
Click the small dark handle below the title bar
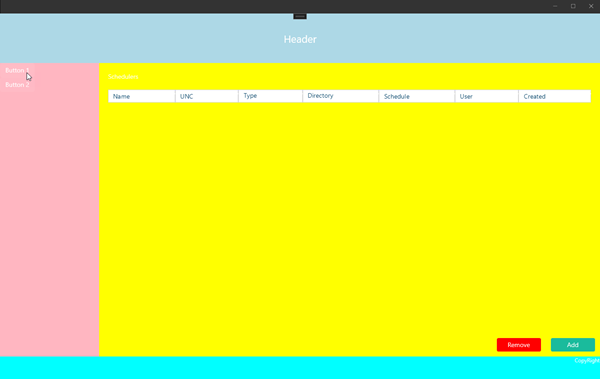300,16
